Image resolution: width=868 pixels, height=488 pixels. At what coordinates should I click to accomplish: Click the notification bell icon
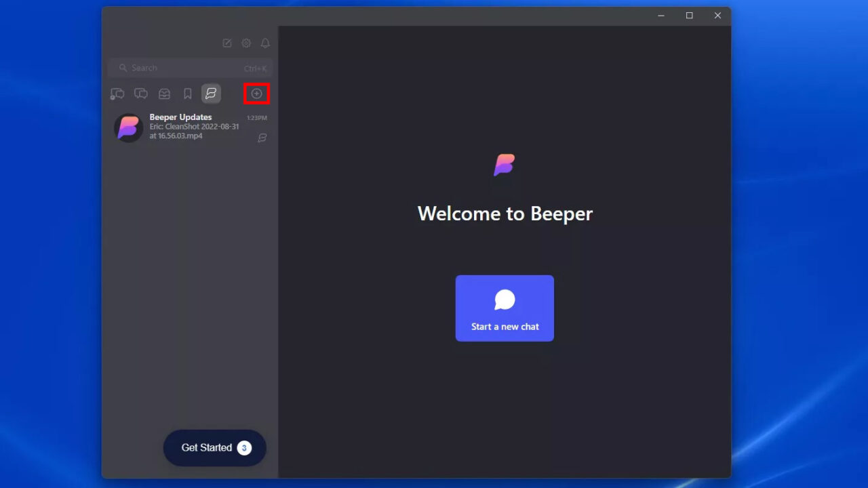(265, 43)
